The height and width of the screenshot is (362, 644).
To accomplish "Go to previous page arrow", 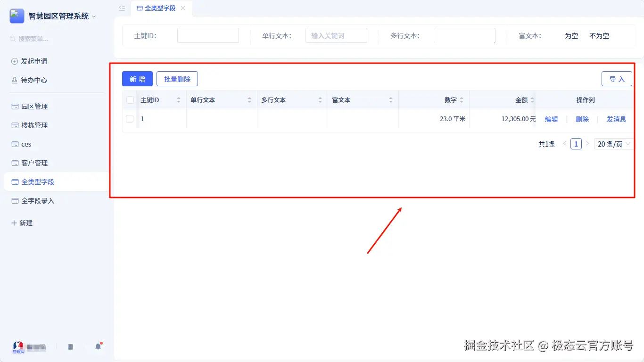I will pos(564,144).
